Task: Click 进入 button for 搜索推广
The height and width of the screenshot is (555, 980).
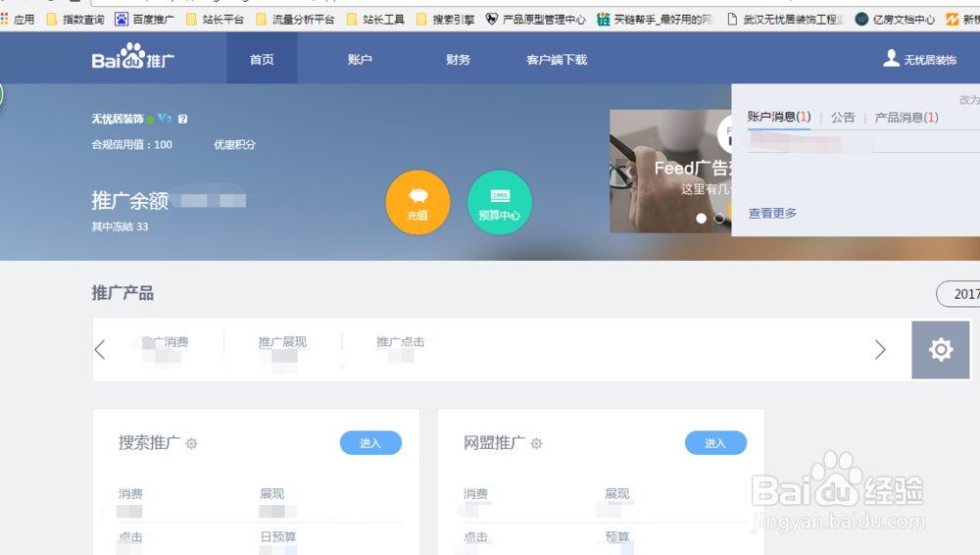Action: (370, 443)
